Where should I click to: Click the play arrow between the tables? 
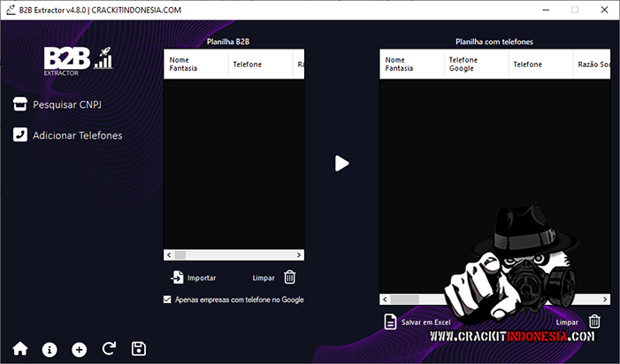point(342,163)
